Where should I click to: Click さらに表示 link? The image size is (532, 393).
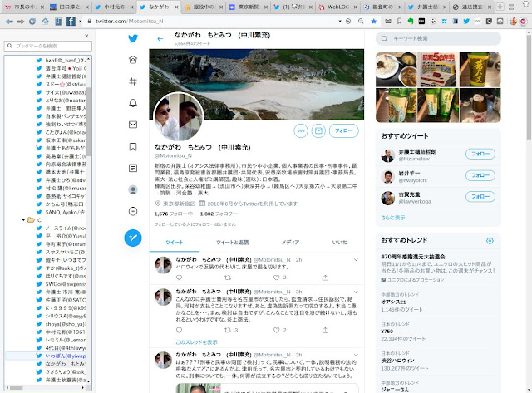click(393, 218)
